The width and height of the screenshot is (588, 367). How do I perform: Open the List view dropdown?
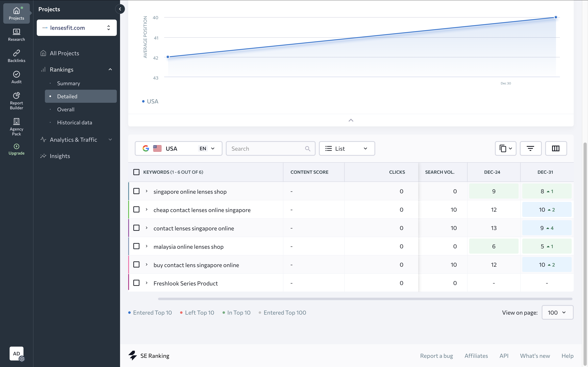(347, 148)
